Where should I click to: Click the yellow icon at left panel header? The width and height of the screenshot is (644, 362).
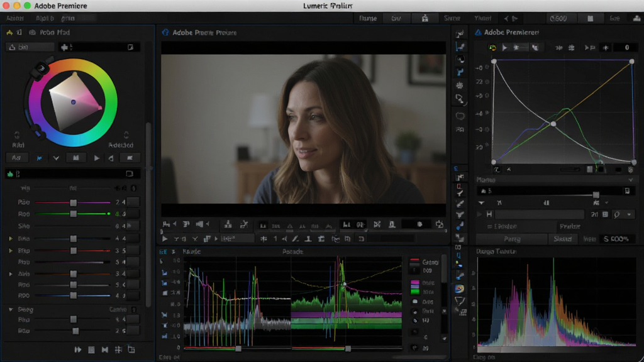(x=9, y=33)
